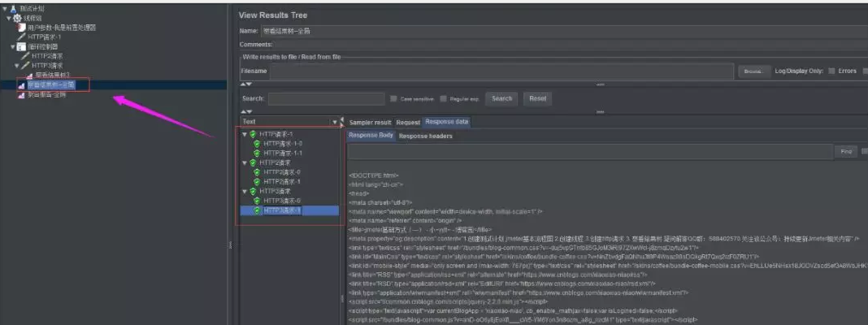Click the Find text field above response body
This screenshot has height=325, width=868.
pyautogui.click(x=589, y=151)
